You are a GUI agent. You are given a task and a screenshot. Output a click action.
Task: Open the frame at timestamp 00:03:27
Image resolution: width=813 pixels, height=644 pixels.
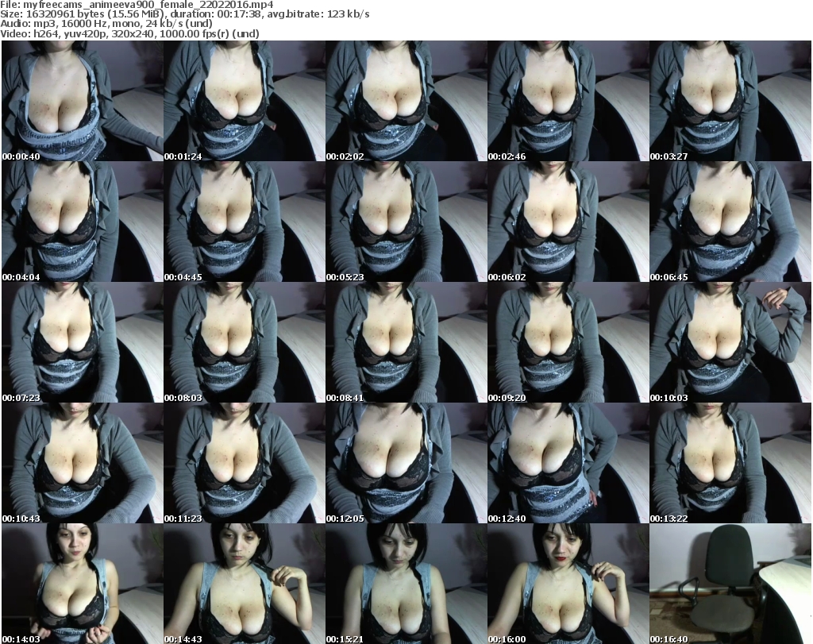[730, 101]
